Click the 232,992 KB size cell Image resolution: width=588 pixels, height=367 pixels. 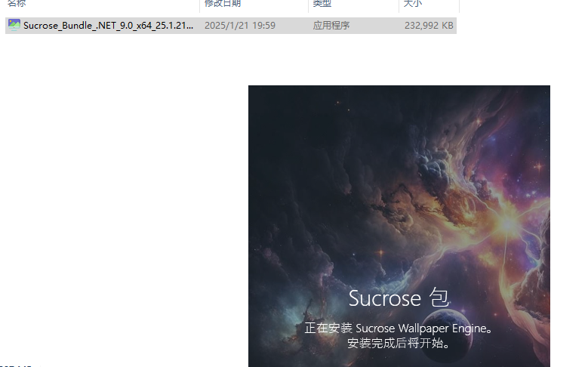coord(429,26)
